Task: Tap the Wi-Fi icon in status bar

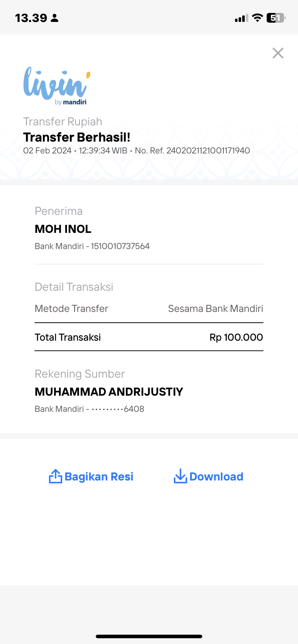Action: [257, 18]
